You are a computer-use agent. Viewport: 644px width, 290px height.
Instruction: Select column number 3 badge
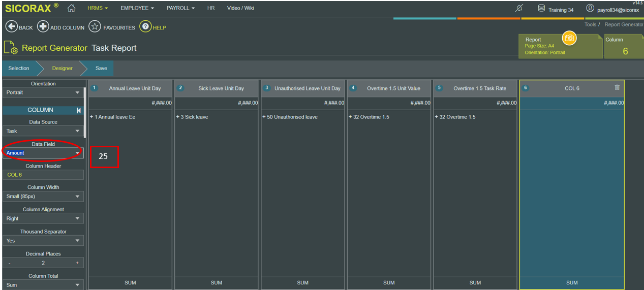pyautogui.click(x=267, y=88)
